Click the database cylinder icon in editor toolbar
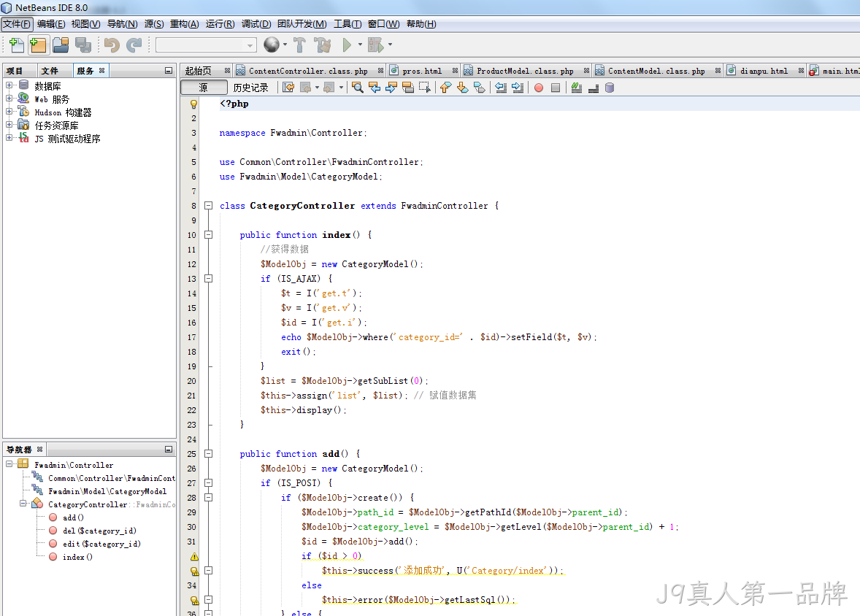The image size is (860, 616). (610, 87)
